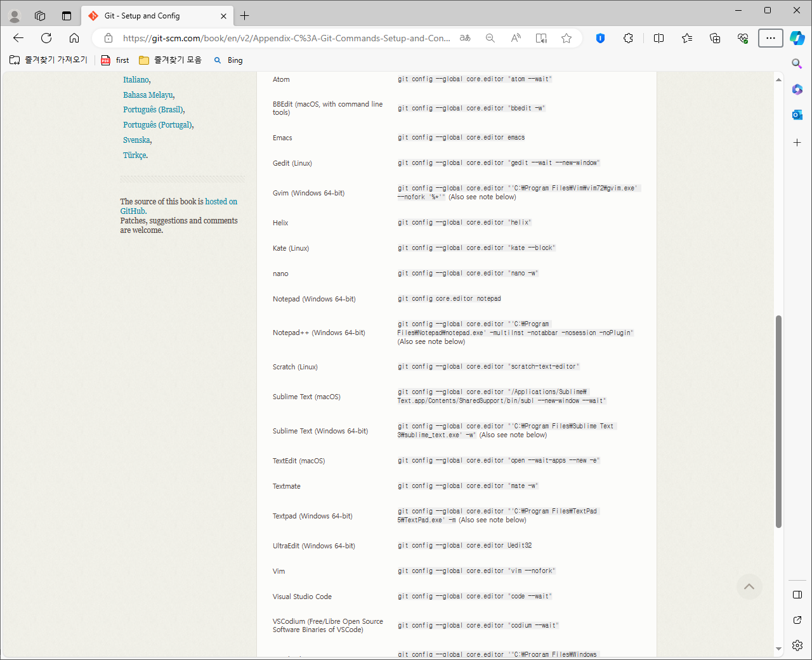The image size is (812, 660).
Task: Open the Workspaces menu
Action: tap(40, 16)
